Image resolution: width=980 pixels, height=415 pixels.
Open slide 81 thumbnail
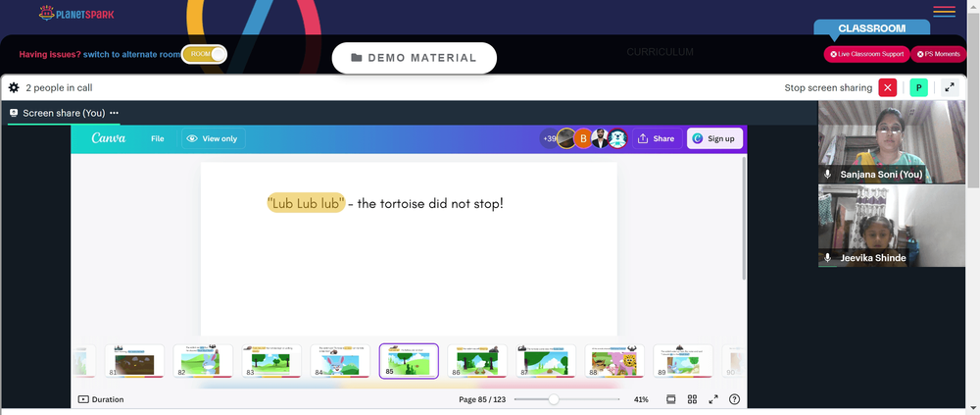134,361
